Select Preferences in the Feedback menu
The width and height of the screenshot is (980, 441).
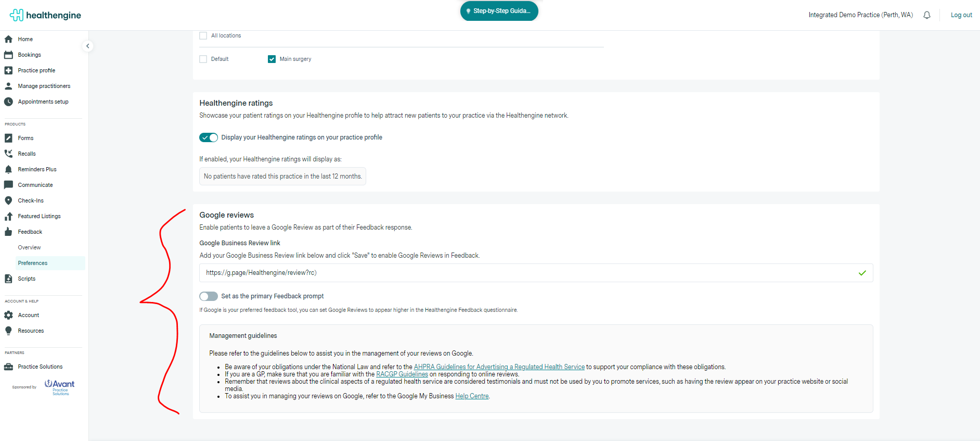click(33, 263)
